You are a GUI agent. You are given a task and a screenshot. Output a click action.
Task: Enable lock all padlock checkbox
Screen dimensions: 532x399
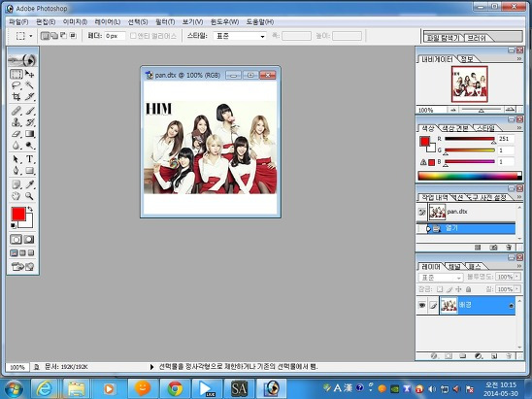[x=468, y=289]
